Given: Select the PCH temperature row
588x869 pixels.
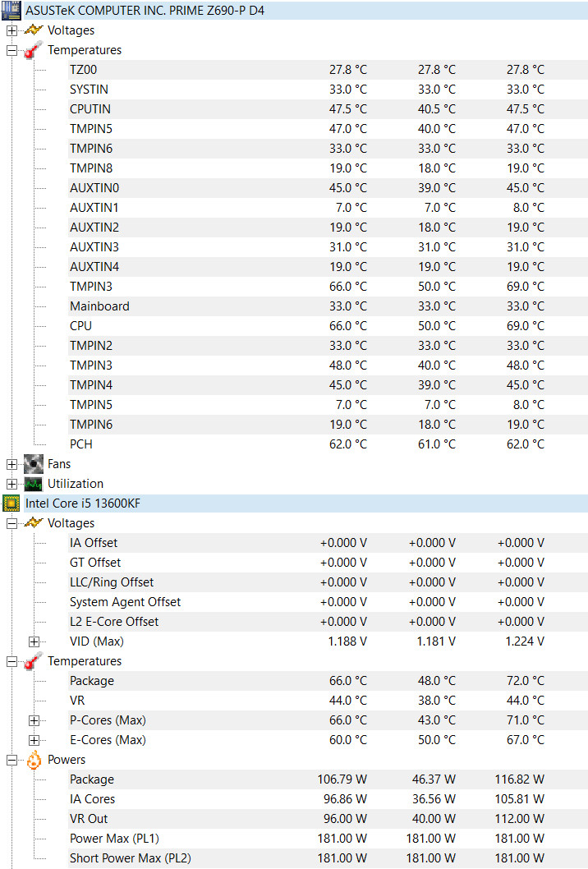Looking at the screenshot, I should tap(328, 444).
